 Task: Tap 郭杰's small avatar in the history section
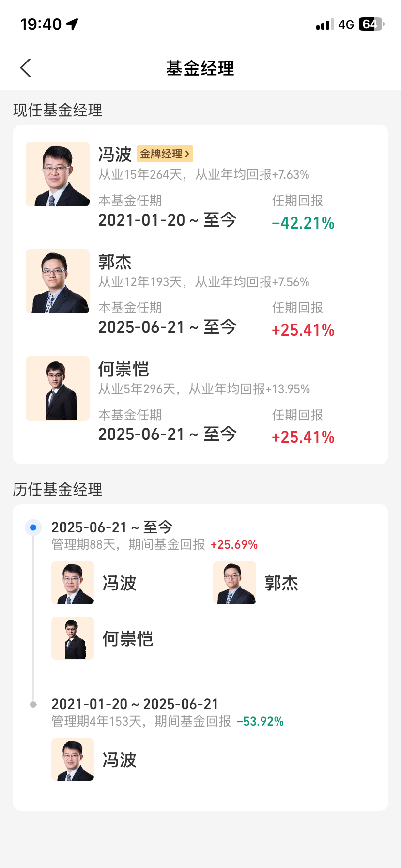point(234,583)
